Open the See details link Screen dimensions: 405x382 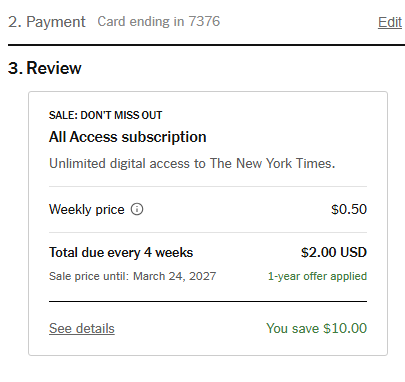coord(82,328)
